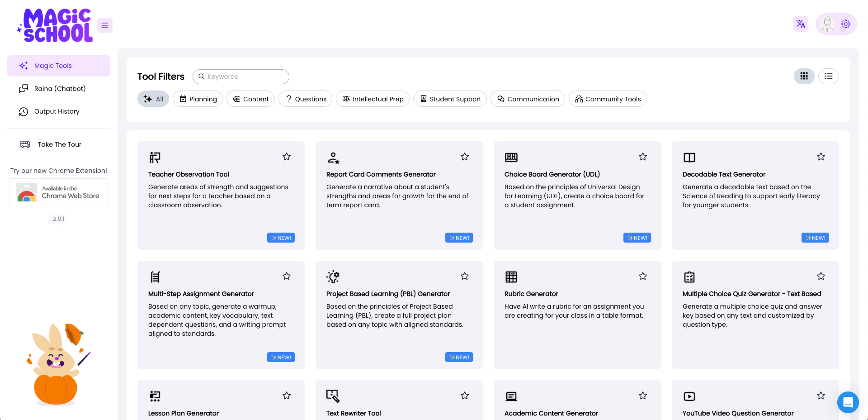Viewport: 868px width, 420px height.
Task: Favorite the Teacher Observation Tool star
Action: [x=287, y=157]
